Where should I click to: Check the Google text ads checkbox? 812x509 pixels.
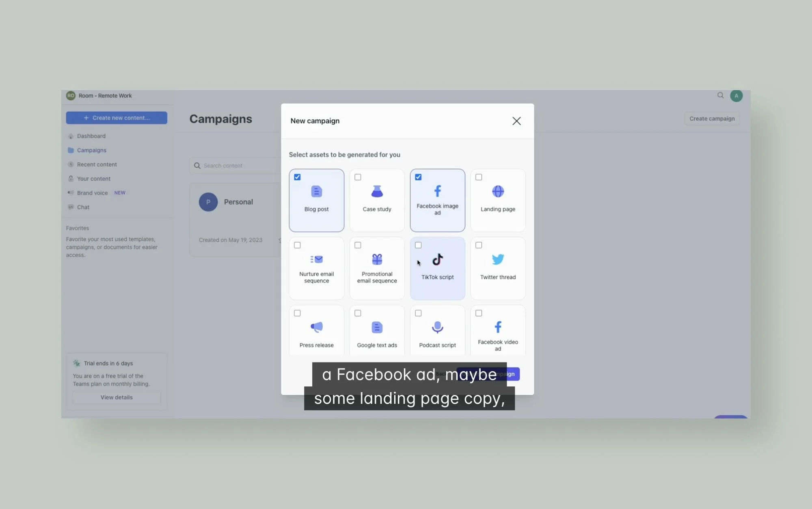point(358,313)
